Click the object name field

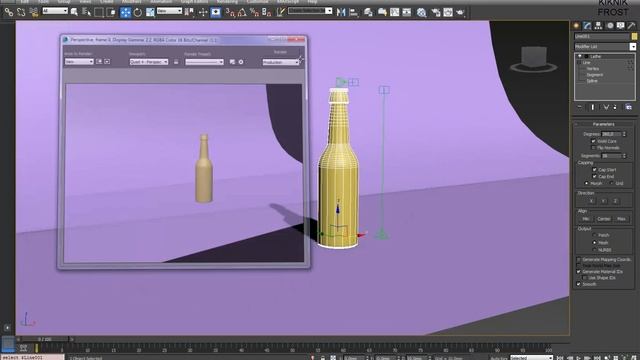click(x=602, y=36)
